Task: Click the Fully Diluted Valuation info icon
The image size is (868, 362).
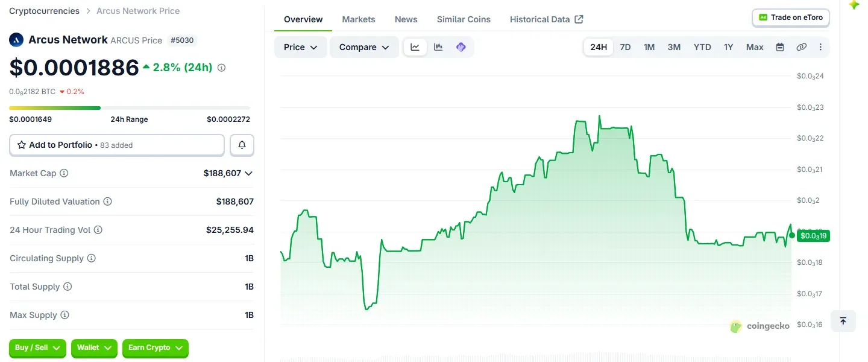Action: (108, 202)
